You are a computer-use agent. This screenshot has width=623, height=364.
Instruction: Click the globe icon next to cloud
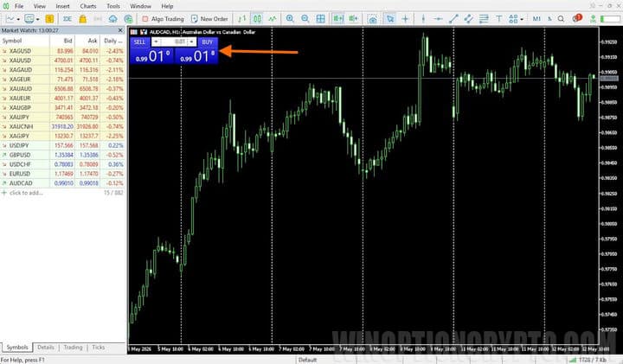[128, 19]
